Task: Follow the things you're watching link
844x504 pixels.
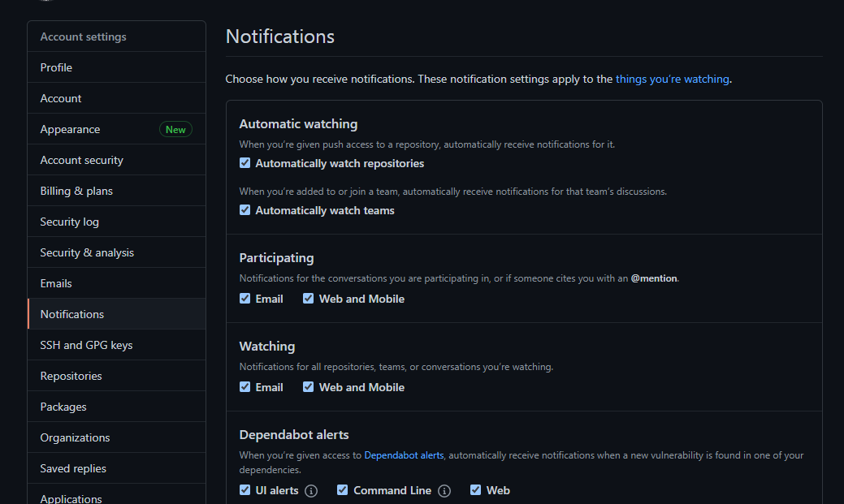Action: coord(673,79)
